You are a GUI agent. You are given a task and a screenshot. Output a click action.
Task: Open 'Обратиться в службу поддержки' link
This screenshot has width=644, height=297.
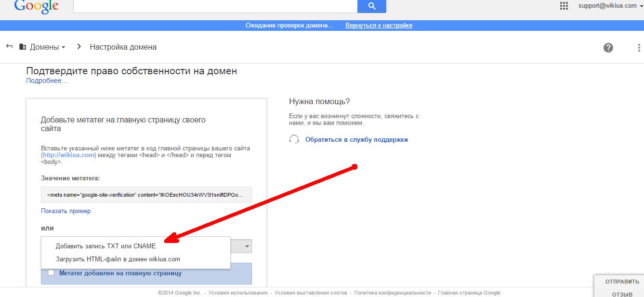(356, 140)
